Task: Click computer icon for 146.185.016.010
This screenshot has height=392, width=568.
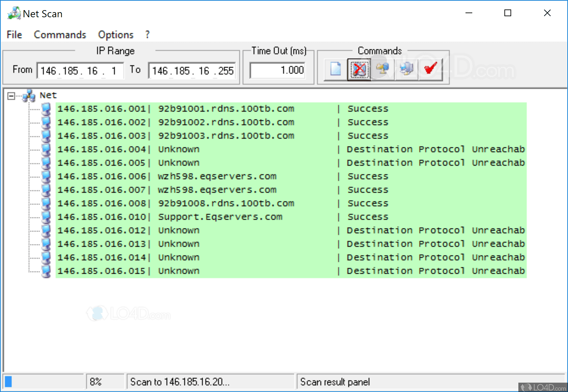Action: pyautogui.click(x=46, y=217)
